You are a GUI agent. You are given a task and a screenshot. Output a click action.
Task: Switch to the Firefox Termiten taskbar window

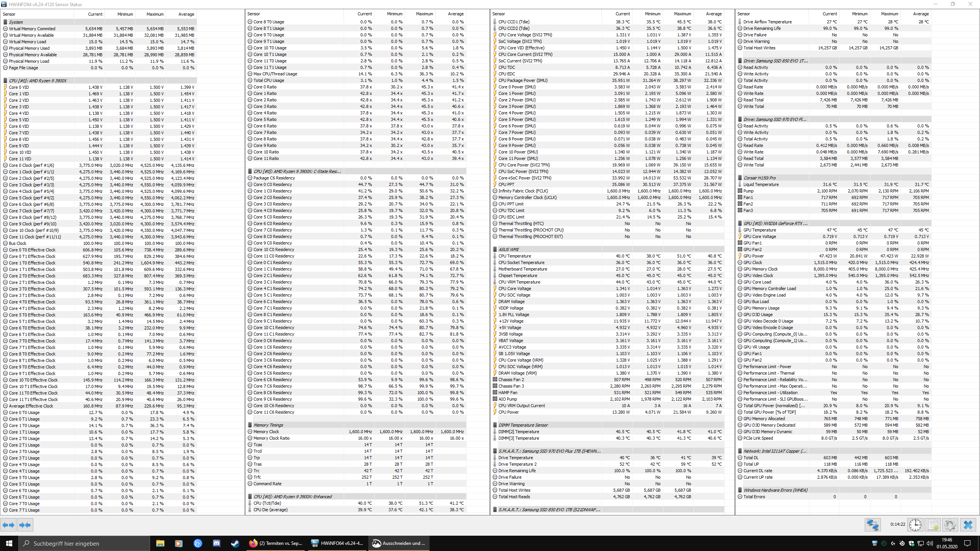point(276,543)
